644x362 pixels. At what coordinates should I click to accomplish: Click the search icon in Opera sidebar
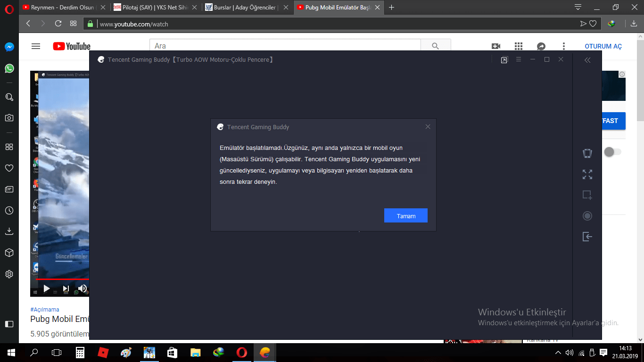[9, 97]
